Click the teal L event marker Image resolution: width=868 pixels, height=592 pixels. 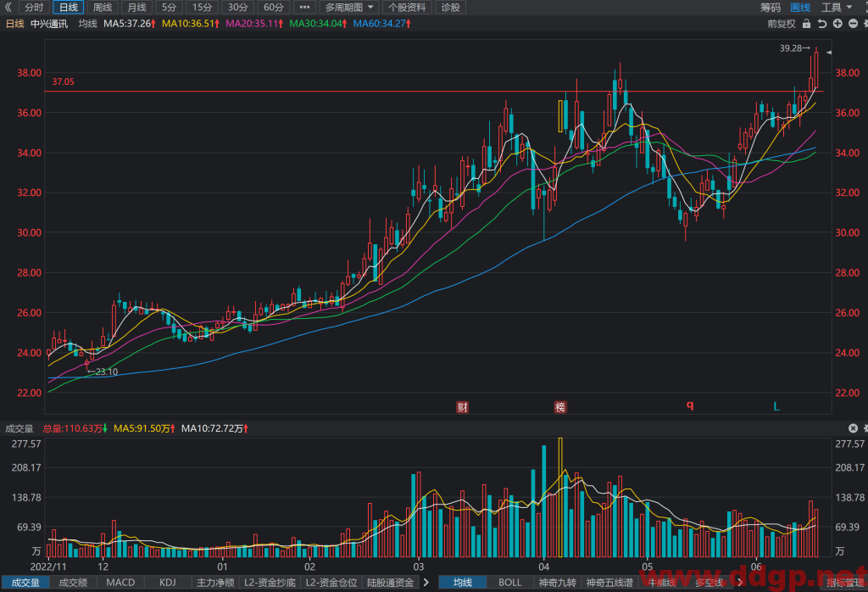click(776, 407)
